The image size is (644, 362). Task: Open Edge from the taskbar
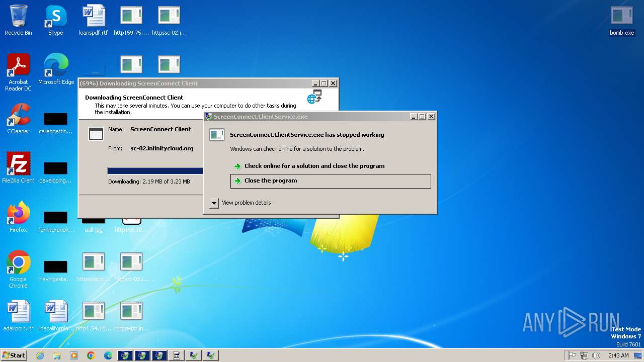(108, 355)
